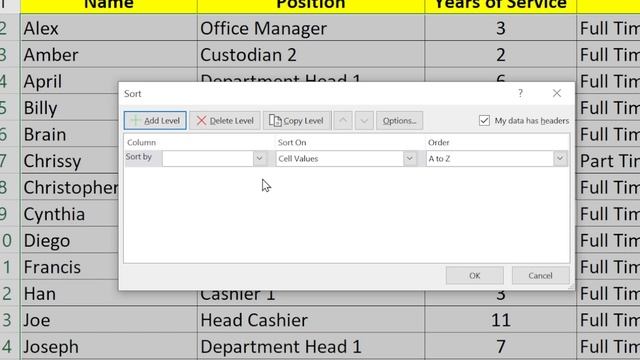640x360 pixels.
Task: Select cell containing Christopher
Action: point(69,187)
